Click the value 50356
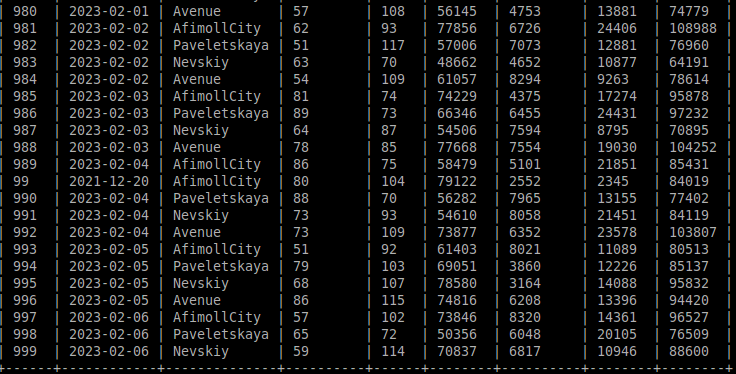 point(457,334)
